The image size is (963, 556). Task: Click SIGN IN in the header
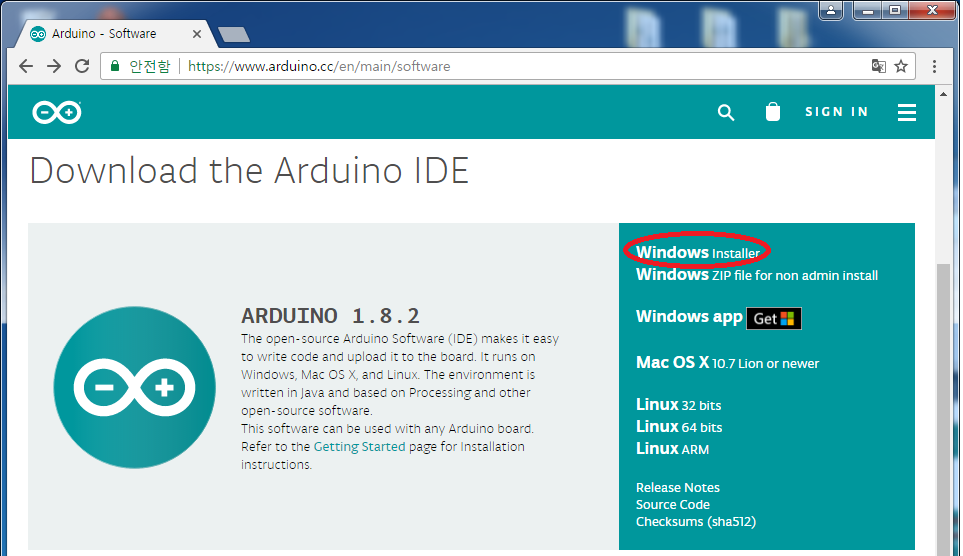point(836,112)
